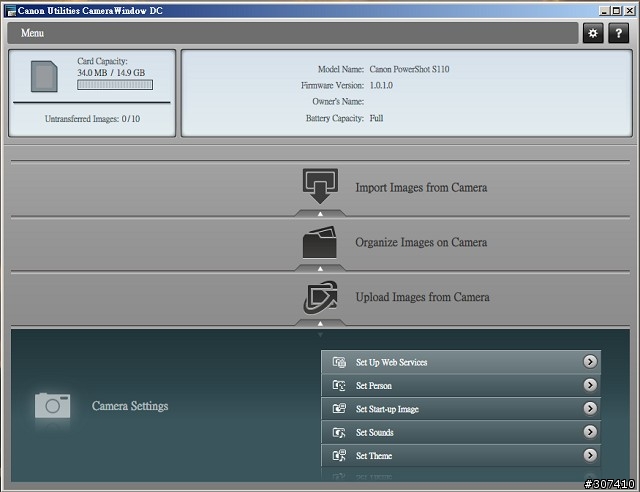The height and width of the screenshot is (492, 640).
Task: Click the Set Sounds icon
Action: (339, 432)
